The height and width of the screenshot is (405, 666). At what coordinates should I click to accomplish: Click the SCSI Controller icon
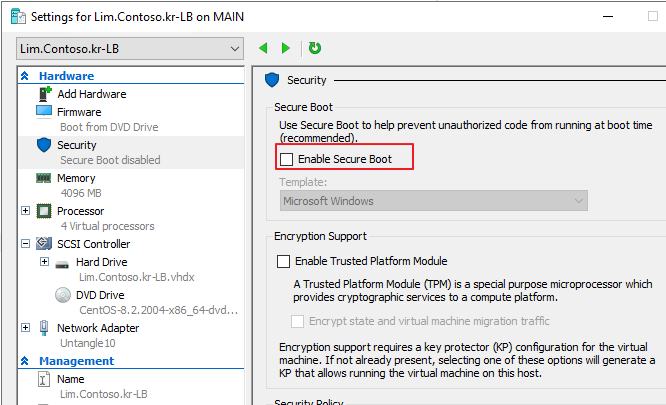click(x=44, y=244)
